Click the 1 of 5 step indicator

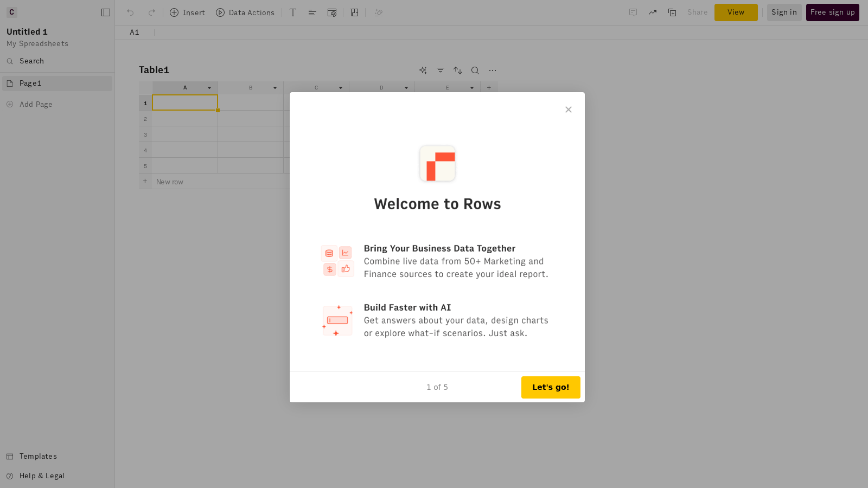tap(437, 387)
